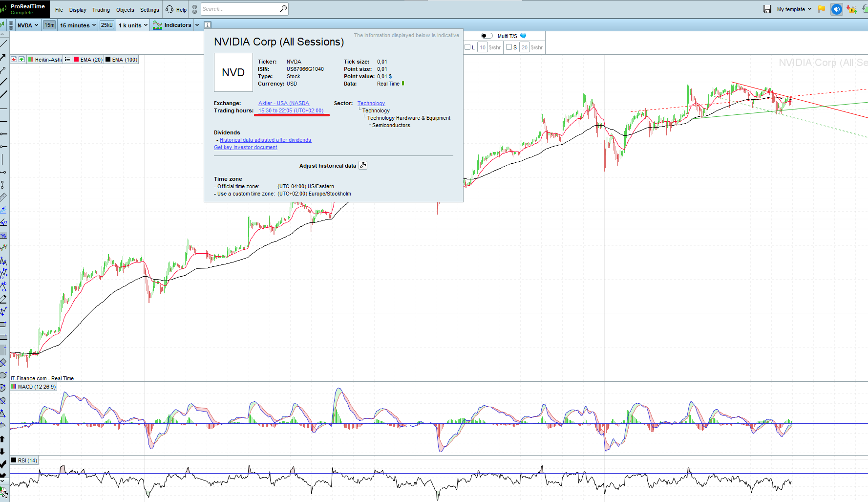Screen dimensions: 868x502
Task: Open the Objects menu
Action: [125, 10]
